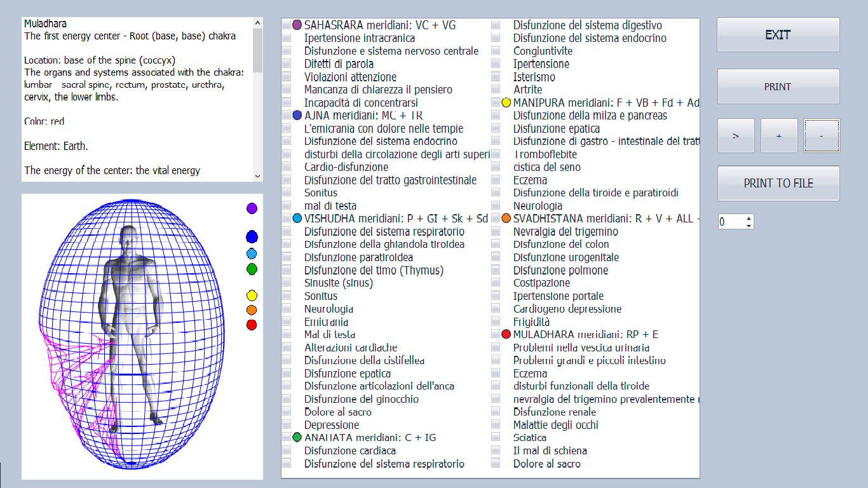Select 'Disfunzione del timo (Thymus)' entry
The width and height of the screenshot is (868, 488).
coord(374,270)
